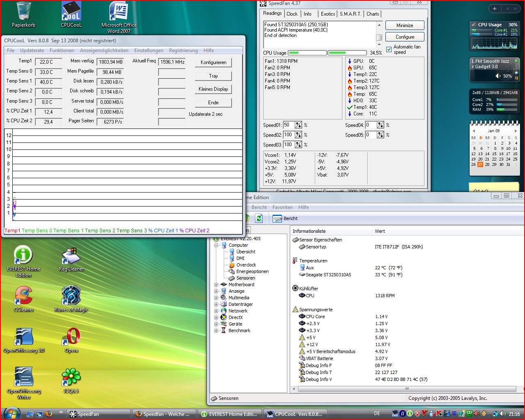This screenshot has width=525, height=420.
Task: Select Sensoren in the EVEREST tree
Action: (245, 278)
